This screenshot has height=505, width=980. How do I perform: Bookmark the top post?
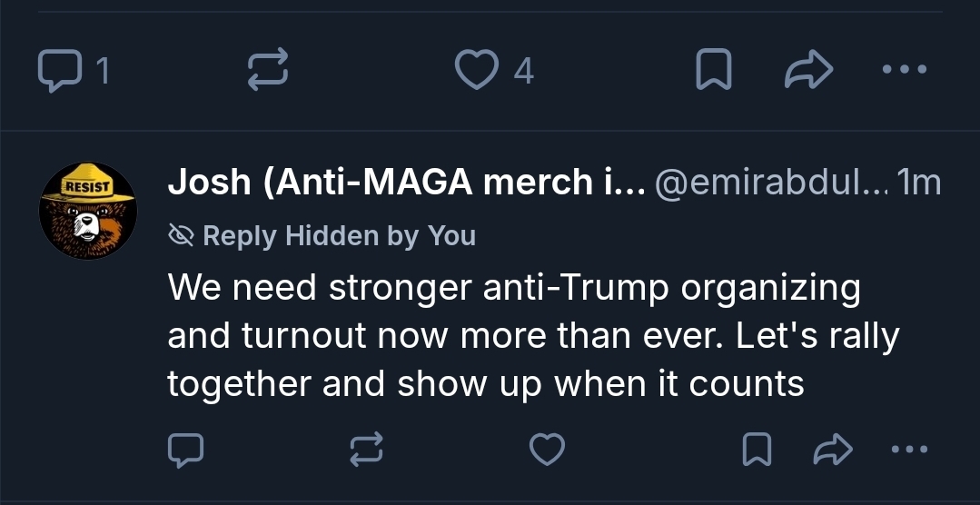713,71
